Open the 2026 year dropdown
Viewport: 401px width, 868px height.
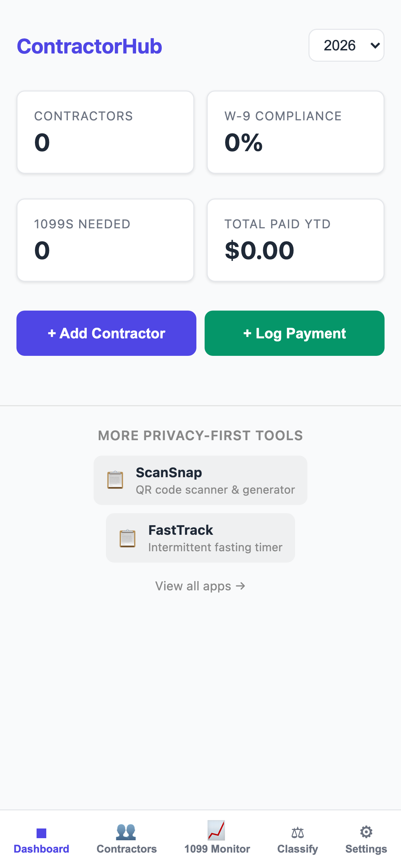(x=346, y=45)
